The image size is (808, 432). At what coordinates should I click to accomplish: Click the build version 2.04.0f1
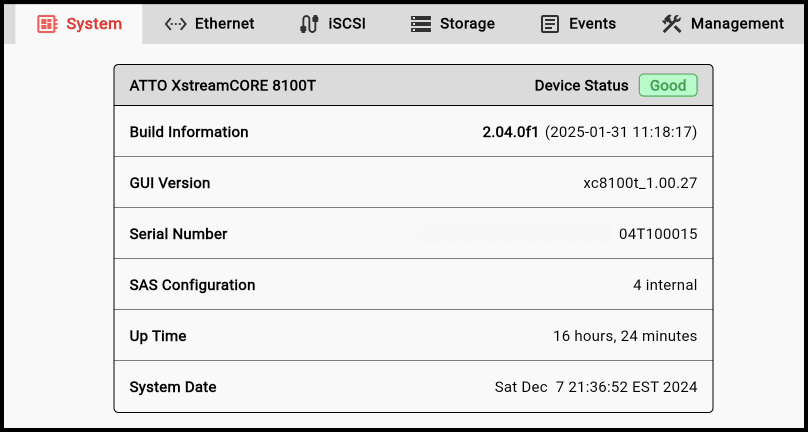[x=509, y=132]
